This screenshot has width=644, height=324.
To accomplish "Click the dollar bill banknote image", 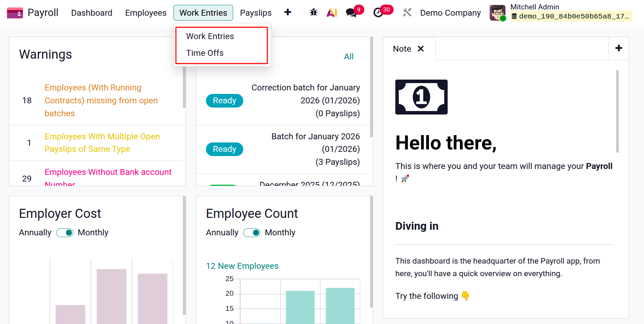I will click(x=421, y=97).
